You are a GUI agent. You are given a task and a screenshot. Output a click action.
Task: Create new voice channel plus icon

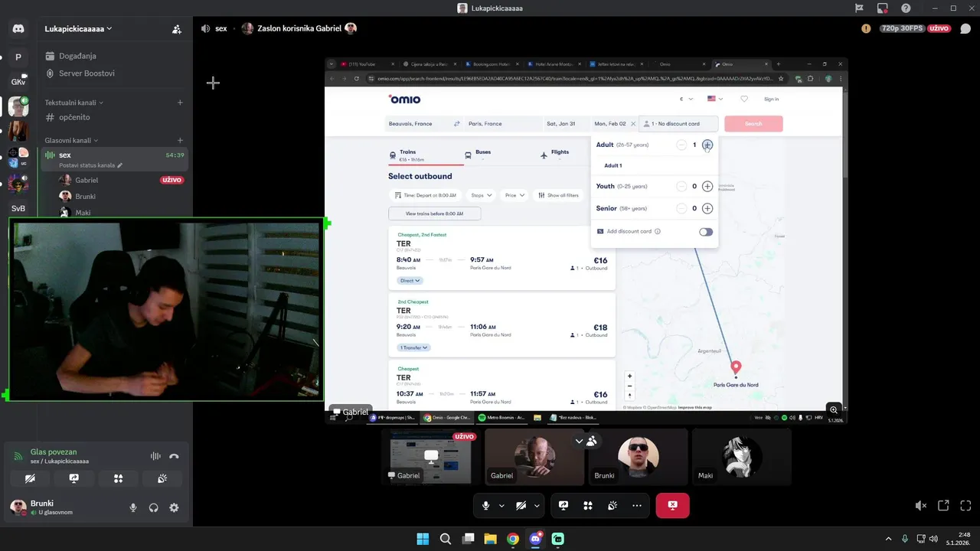coord(180,141)
